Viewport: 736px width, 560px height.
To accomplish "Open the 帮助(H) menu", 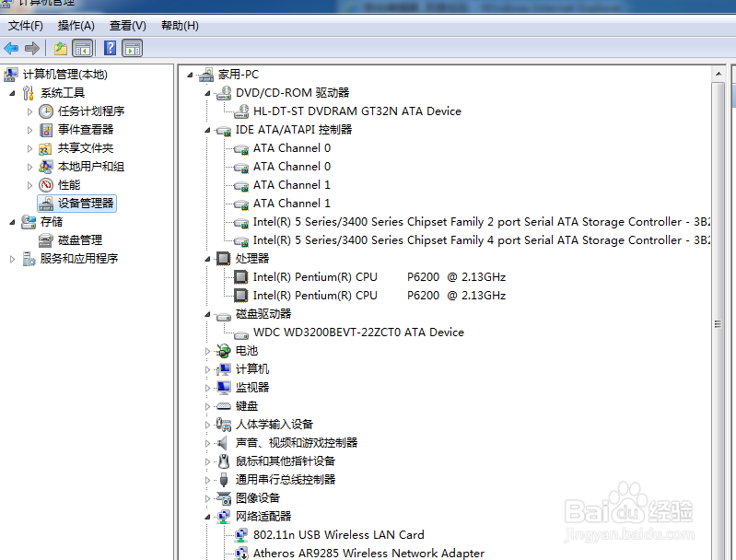I will [x=180, y=26].
